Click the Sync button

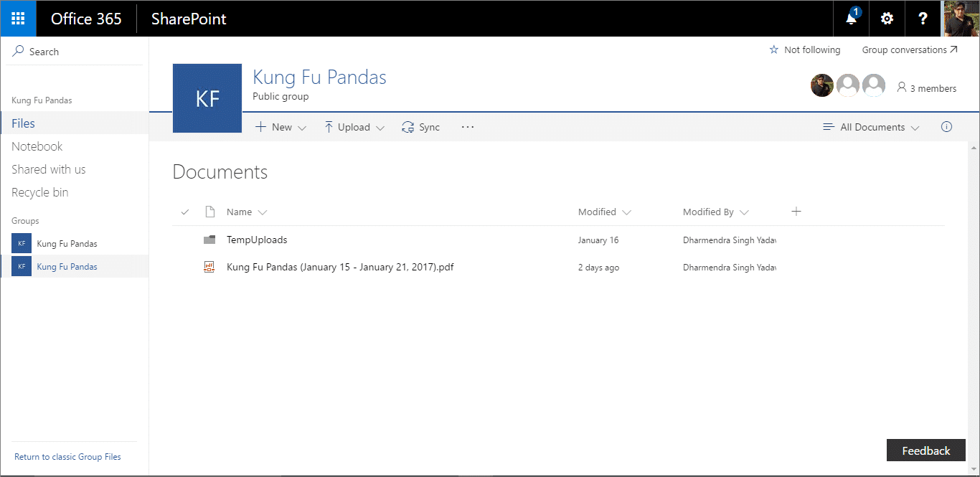pos(421,127)
